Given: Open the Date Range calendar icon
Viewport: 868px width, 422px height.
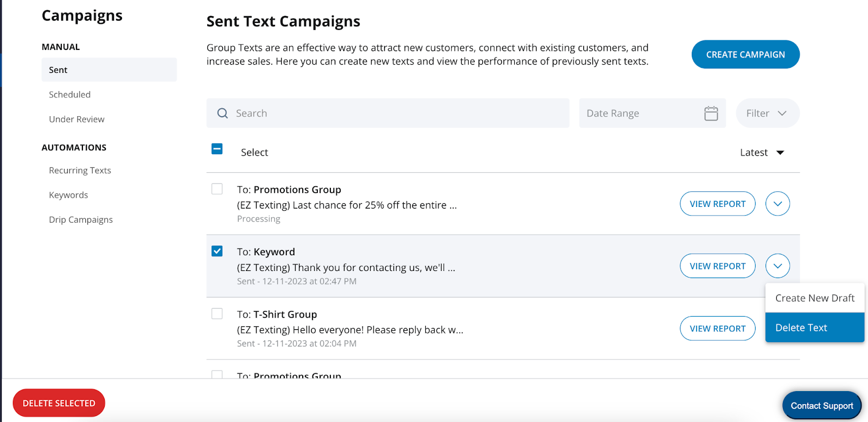Looking at the screenshot, I should (711, 113).
